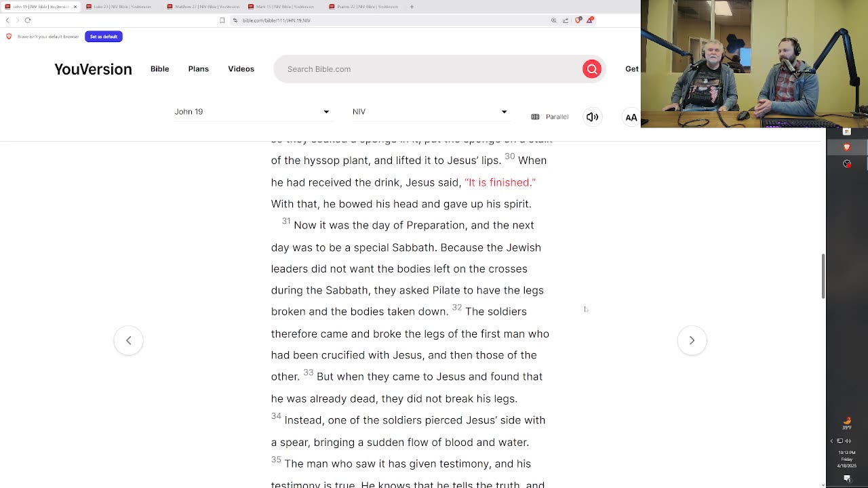
Task: Click verse number 32
Action: 457,307
